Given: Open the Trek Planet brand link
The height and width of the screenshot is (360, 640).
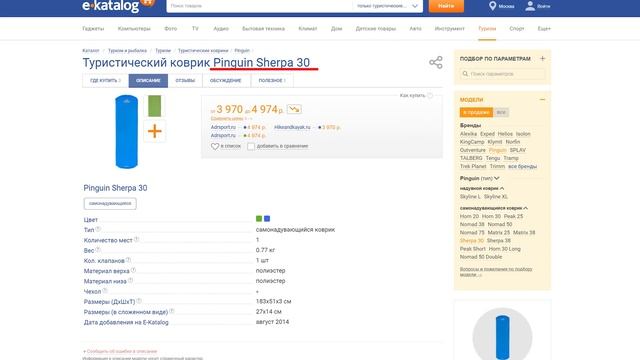Looking at the screenshot, I should point(473,166).
